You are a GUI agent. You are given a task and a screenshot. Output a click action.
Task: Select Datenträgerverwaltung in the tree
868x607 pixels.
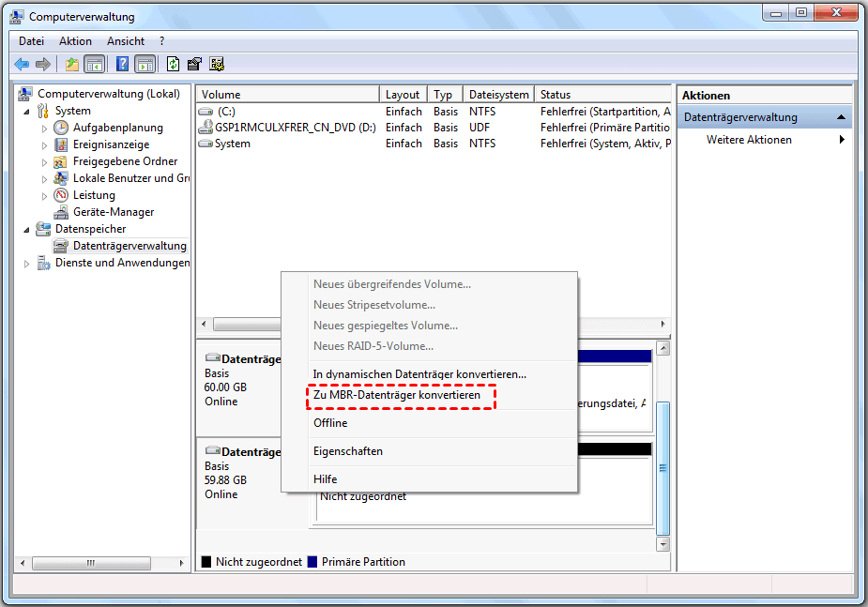tap(129, 246)
